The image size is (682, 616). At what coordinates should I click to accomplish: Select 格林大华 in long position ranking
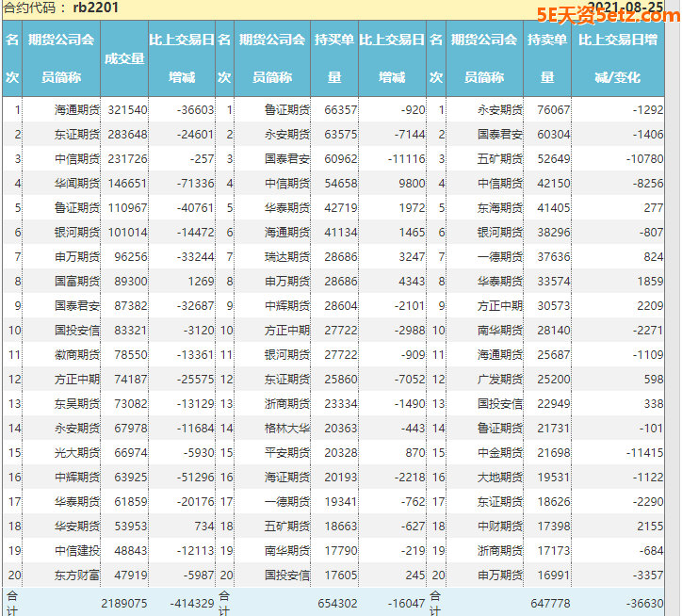point(287,429)
